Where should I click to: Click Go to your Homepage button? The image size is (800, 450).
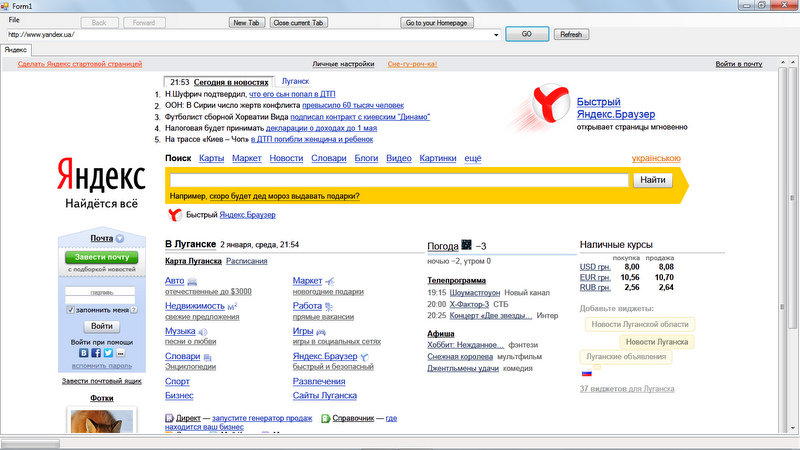click(x=437, y=22)
